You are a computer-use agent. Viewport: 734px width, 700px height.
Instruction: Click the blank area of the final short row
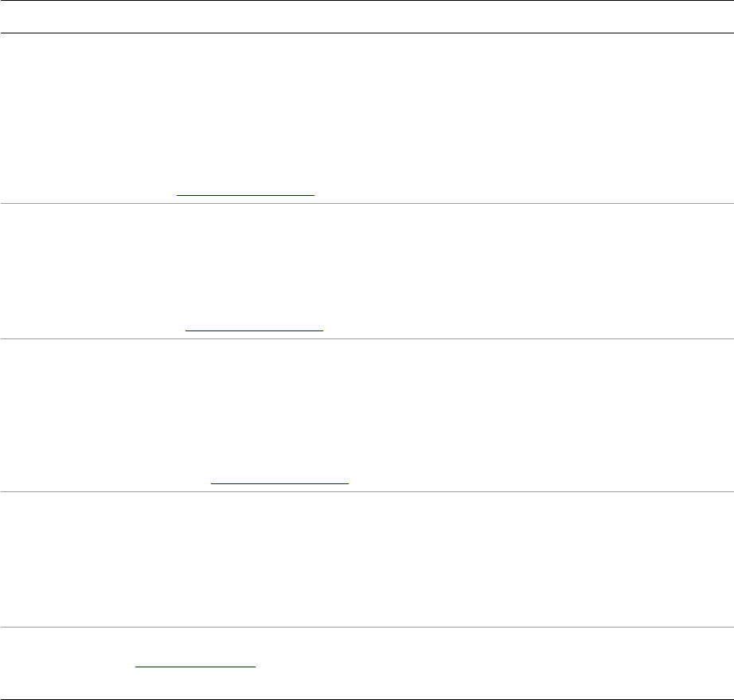(x=478, y=663)
